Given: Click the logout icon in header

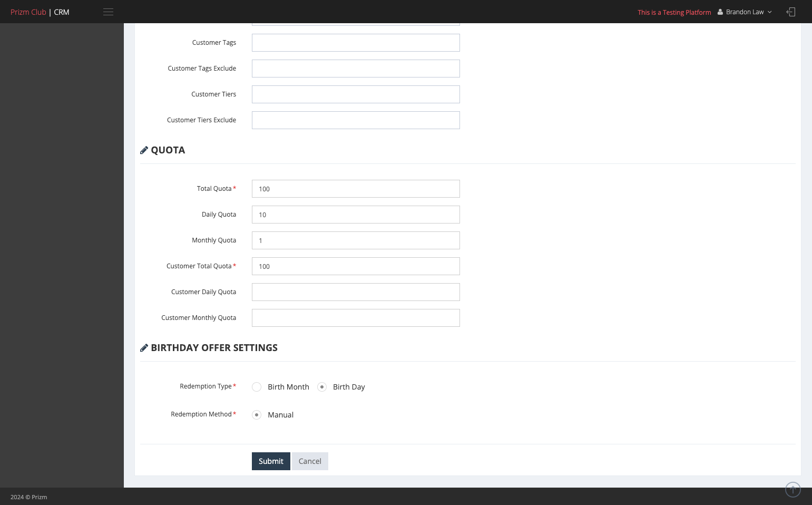Looking at the screenshot, I should (791, 12).
